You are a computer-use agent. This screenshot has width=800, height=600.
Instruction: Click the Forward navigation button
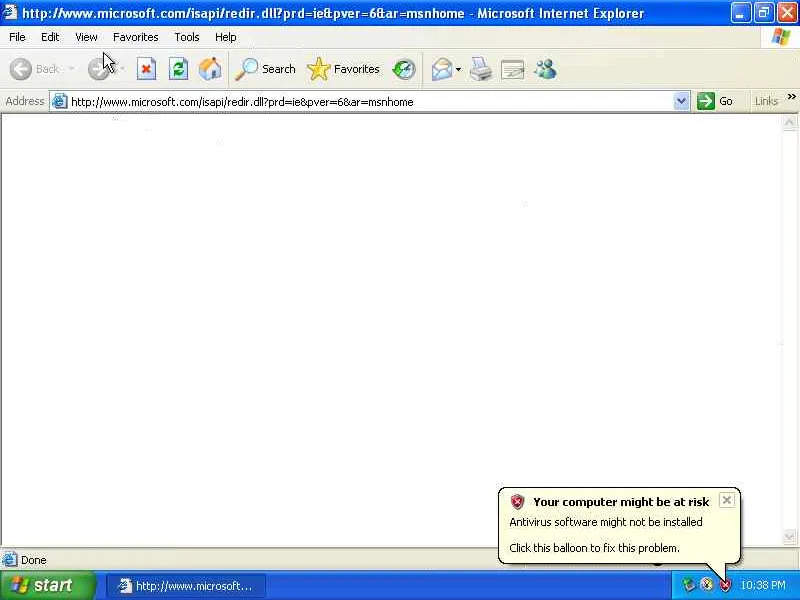[99, 69]
